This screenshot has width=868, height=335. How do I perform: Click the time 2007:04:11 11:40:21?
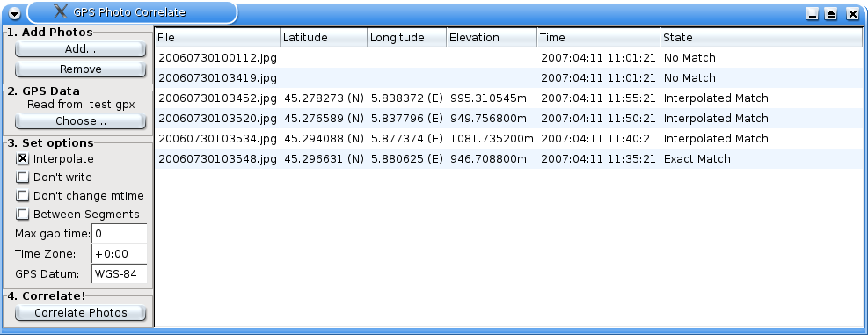pos(598,139)
